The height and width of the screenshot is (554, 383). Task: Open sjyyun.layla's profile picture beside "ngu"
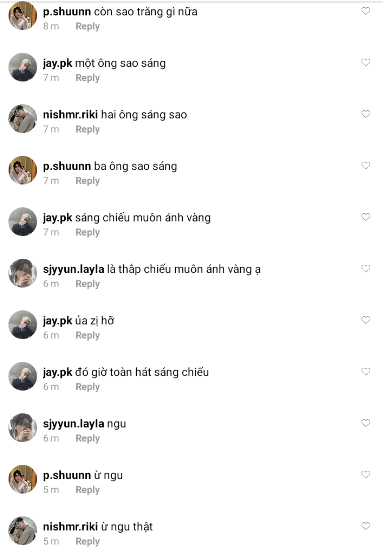point(23,428)
